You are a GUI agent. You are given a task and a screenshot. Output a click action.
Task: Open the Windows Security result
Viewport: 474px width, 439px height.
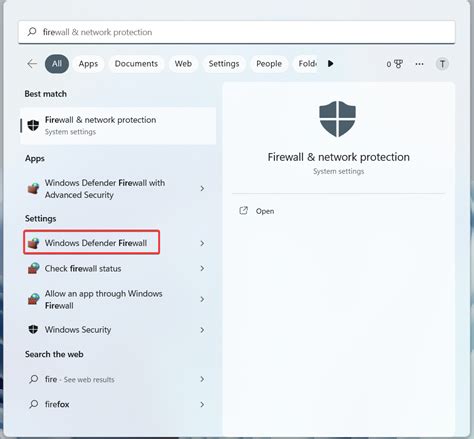click(118, 330)
